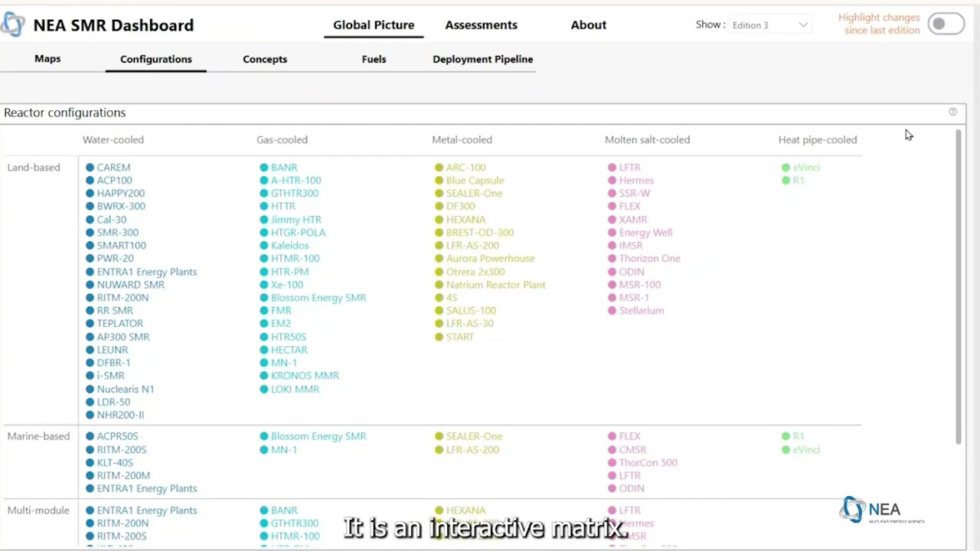Select RR SMR reactor
Image resolution: width=980 pixels, height=551 pixels.
115,310
